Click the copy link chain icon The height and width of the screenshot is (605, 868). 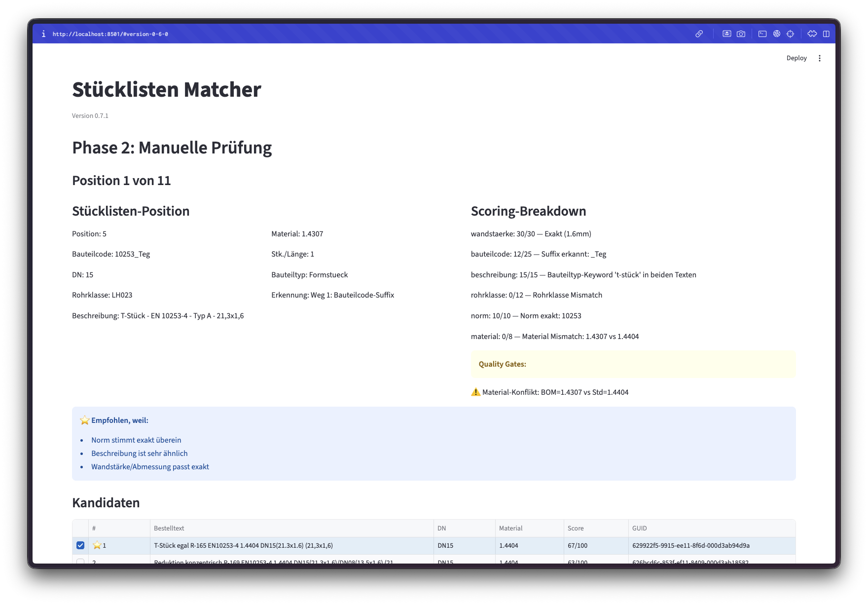point(699,34)
